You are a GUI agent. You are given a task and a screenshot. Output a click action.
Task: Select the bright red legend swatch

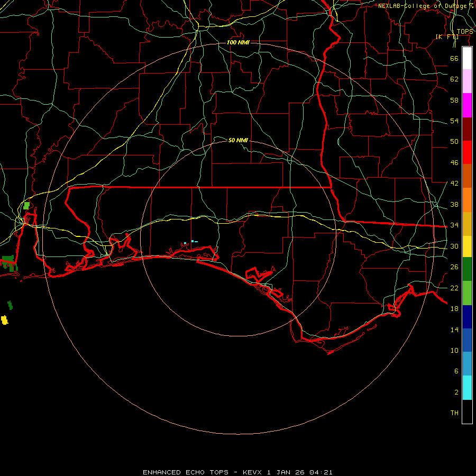[x=467, y=152]
